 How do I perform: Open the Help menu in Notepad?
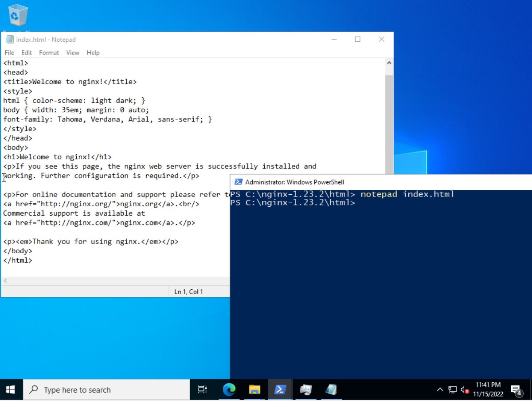coord(93,52)
